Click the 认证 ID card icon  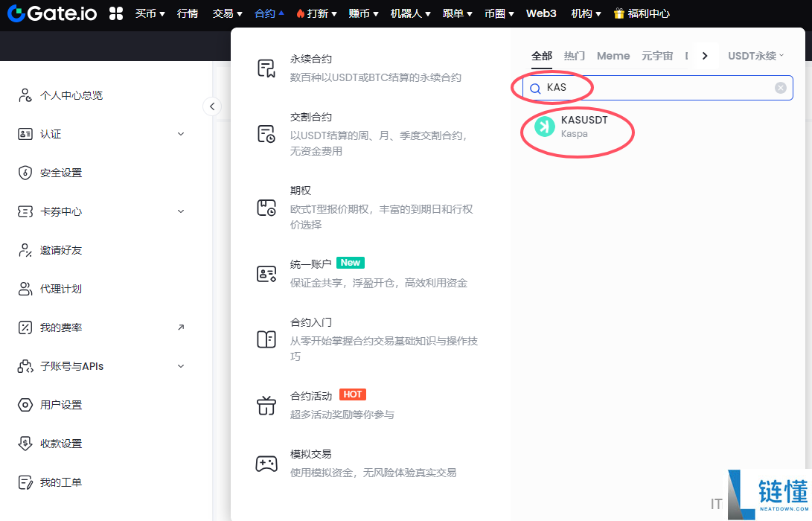click(x=25, y=134)
